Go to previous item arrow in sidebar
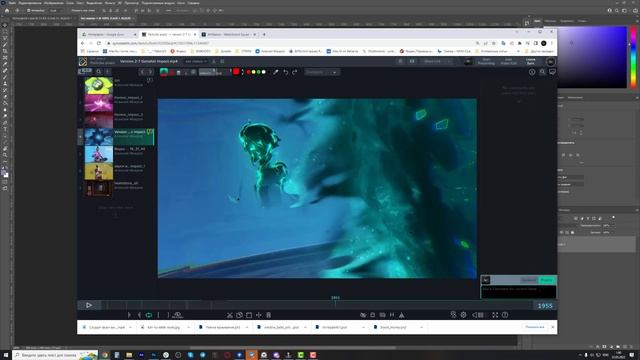640x360 pixels. pyautogui.click(x=142, y=72)
